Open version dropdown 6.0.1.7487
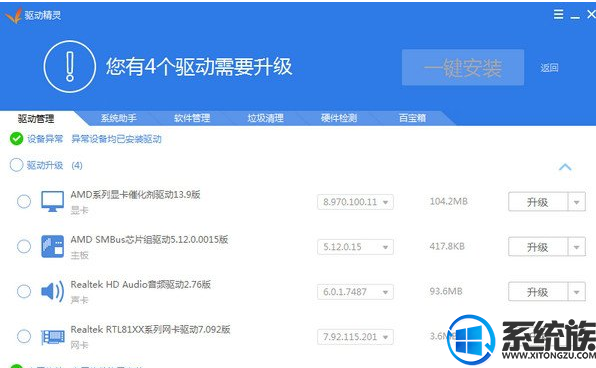The width and height of the screenshot is (596, 368). [x=355, y=292]
